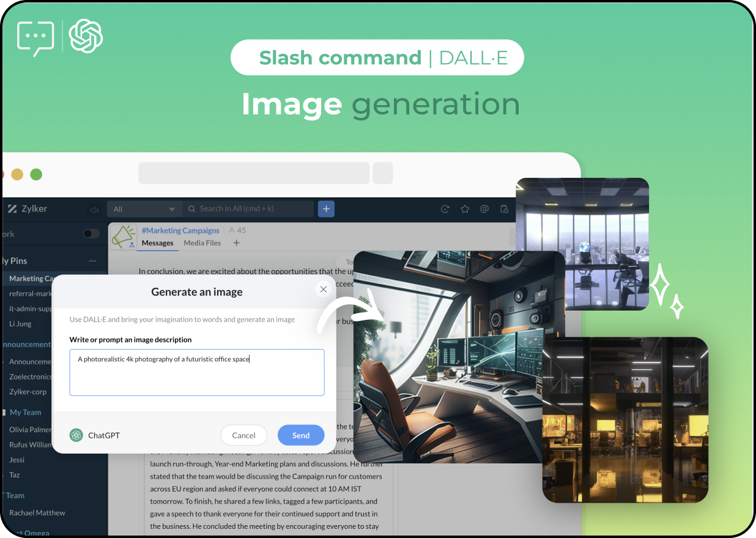Click the Search in All field
Screen dimensions: 756x538
coord(248,209)
